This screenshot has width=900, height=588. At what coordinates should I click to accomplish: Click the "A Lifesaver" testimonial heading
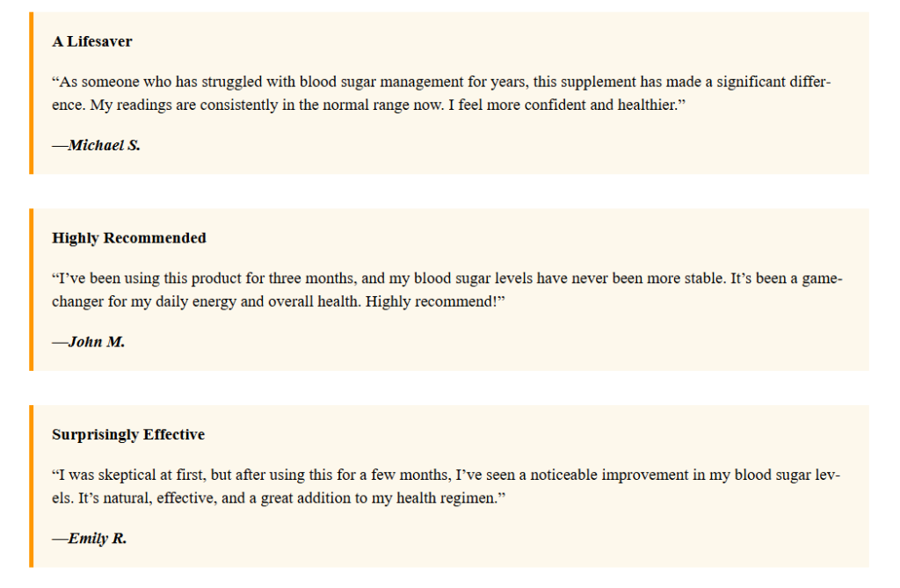pyautogui.click(x=92, y=42)
